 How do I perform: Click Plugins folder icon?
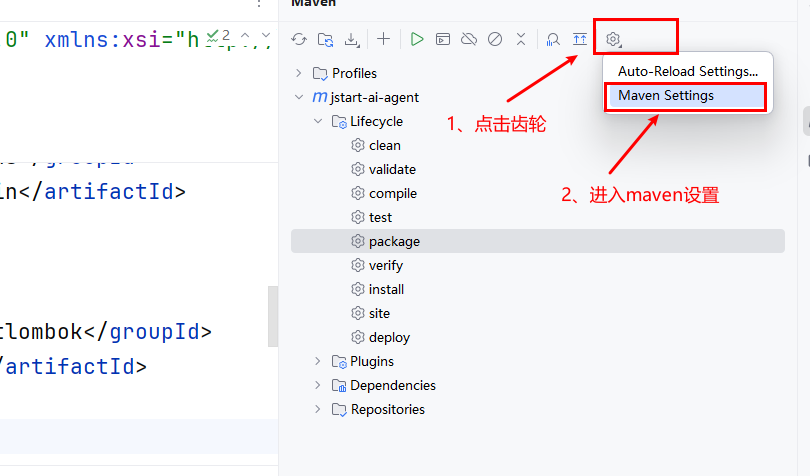coord(339,362)
